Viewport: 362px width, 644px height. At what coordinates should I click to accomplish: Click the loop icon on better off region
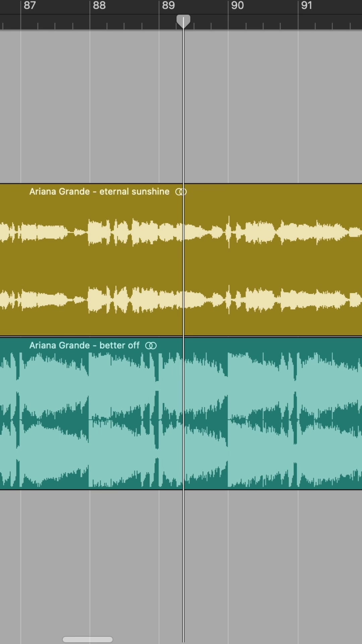coord(151,345)
